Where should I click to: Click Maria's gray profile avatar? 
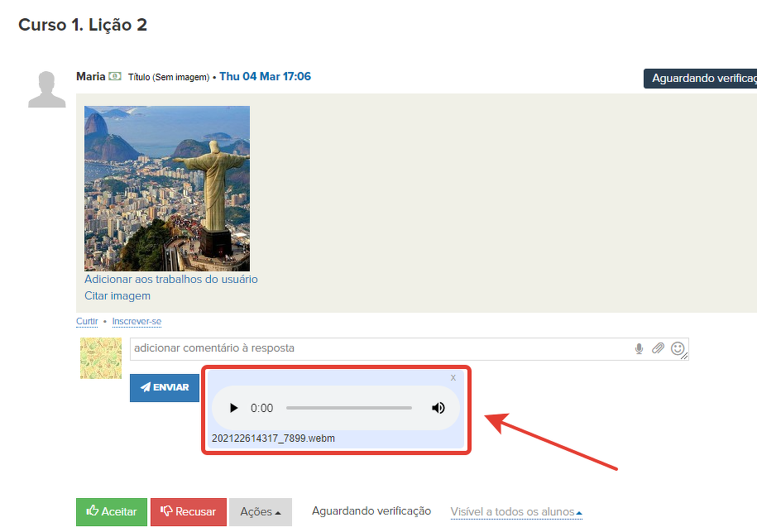click(46, 90)
